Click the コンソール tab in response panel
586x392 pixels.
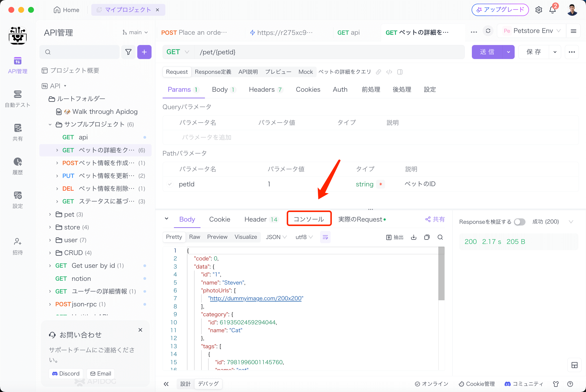tap(308, 219)
